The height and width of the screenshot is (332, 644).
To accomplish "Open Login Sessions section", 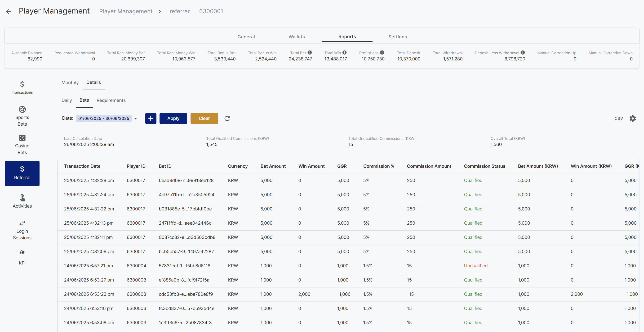I will pyautogui.click(x=22, y=230).
